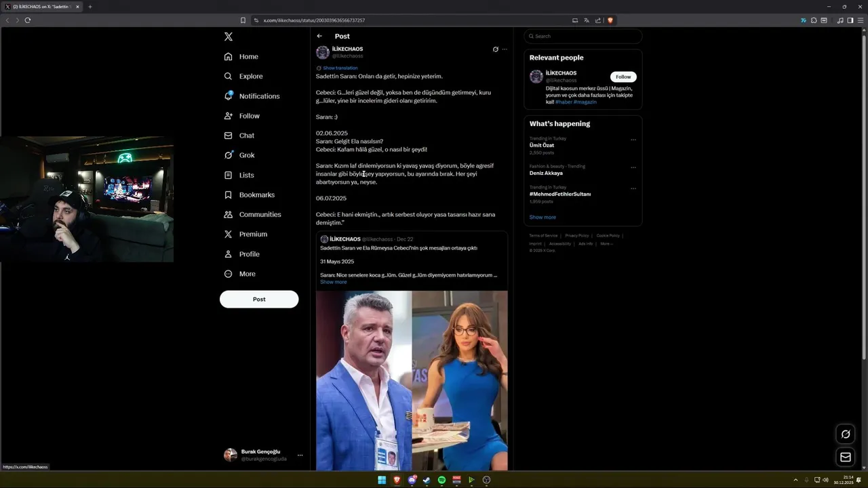Open Premium in the sidebar
The width and height of the screenshot is (868, 488).
point(245,234)
